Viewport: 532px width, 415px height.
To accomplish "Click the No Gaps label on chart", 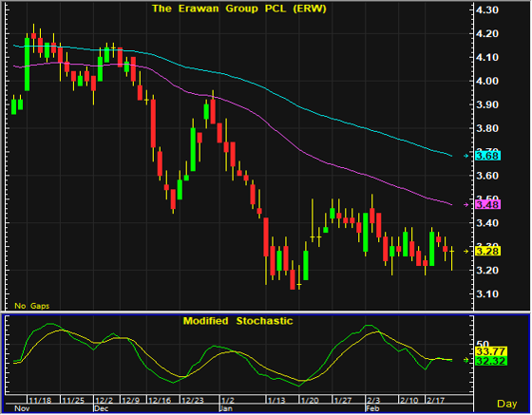I will (x=32, y=306).
